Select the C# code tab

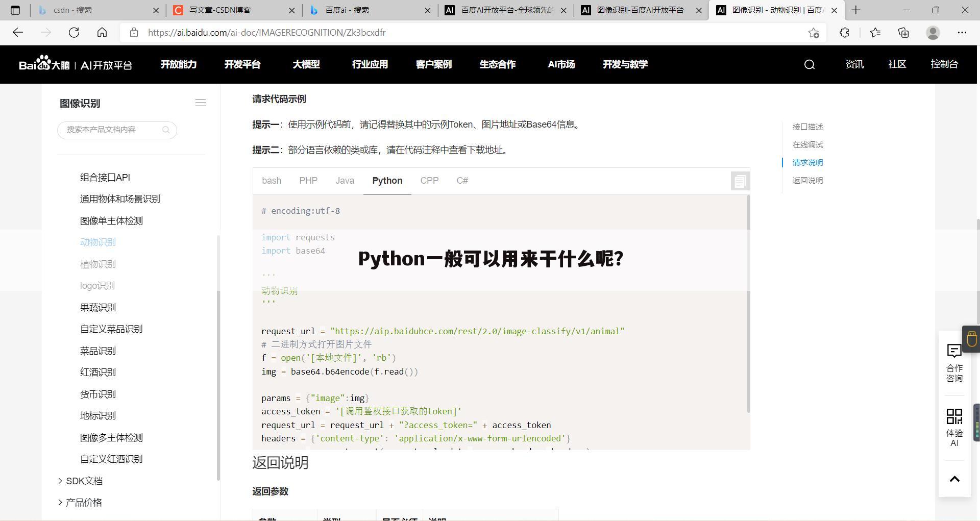462,181
